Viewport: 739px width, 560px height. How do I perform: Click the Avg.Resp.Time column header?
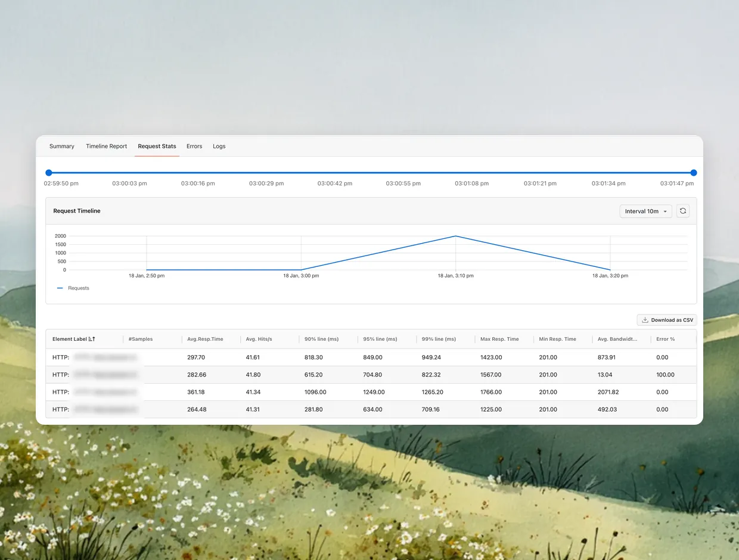click(205, 339)
